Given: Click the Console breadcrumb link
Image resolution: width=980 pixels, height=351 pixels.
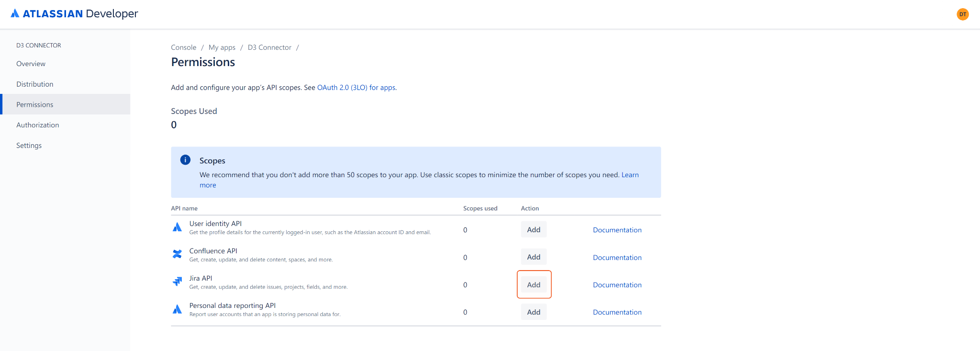Looking at the screenshot, I should 183,47.
